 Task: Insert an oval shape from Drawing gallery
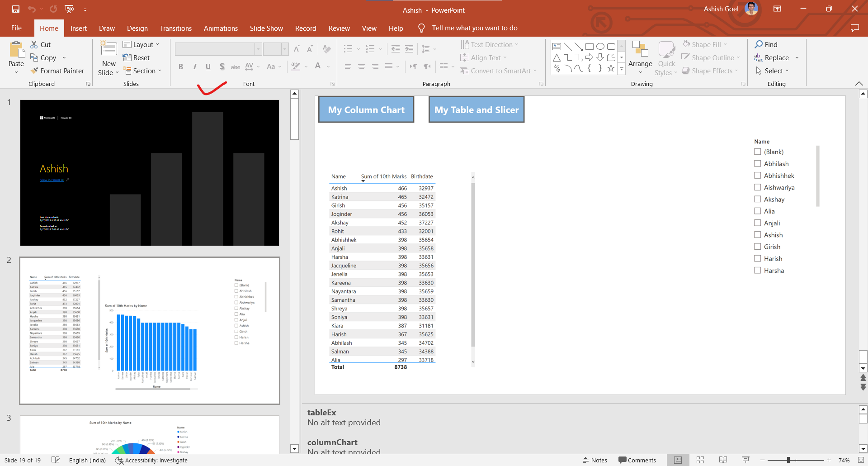[600, 46]
